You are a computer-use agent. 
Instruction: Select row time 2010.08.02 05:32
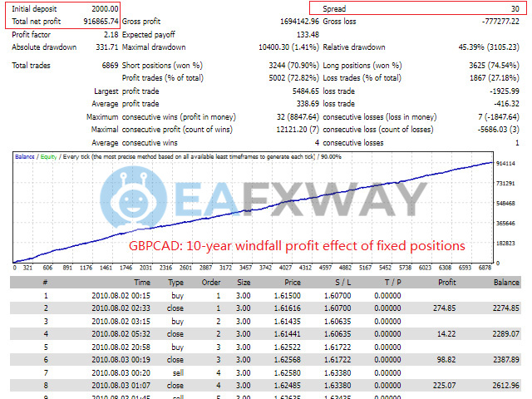point(121,334)
